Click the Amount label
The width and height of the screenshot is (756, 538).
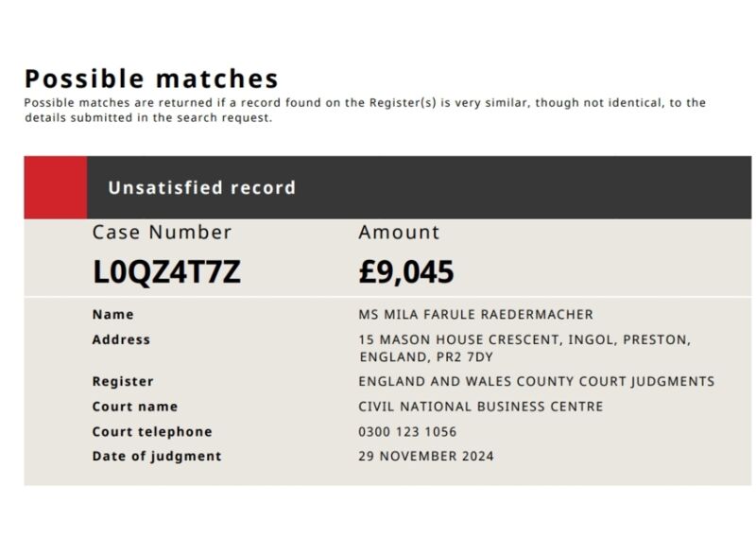click(x=399, y=232)
